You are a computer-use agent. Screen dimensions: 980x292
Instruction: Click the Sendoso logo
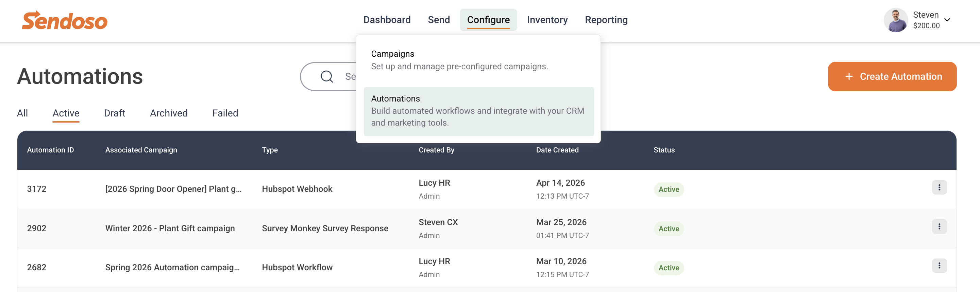(65, 20)
